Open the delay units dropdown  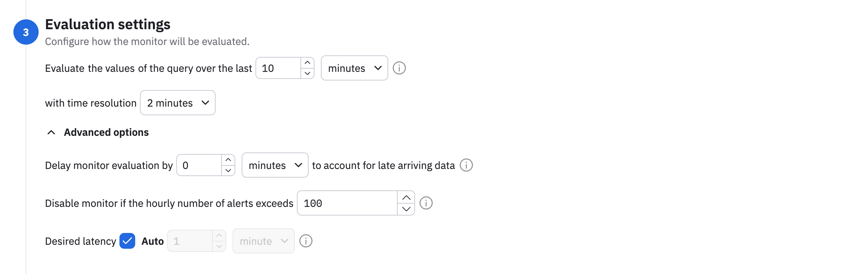click(x=275, y=165)
